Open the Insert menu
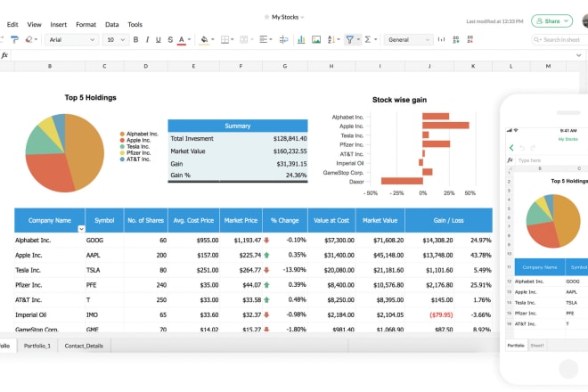 59,24
